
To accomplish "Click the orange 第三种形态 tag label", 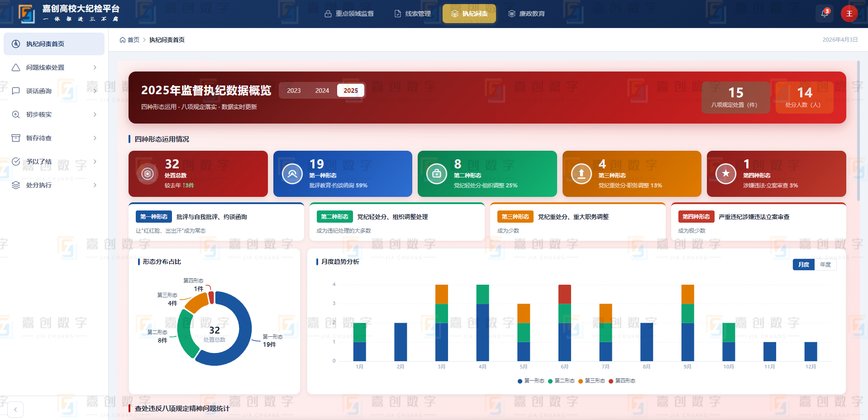I will tap(515, 217).
